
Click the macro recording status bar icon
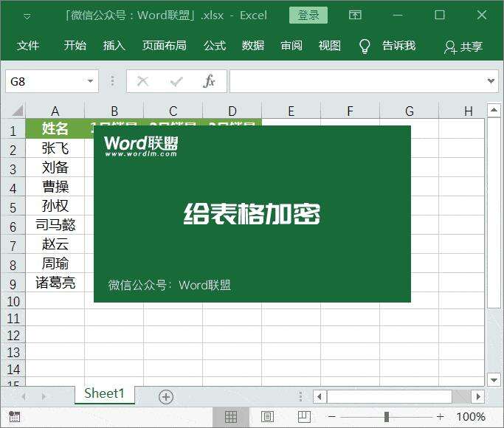coord(14,416)
